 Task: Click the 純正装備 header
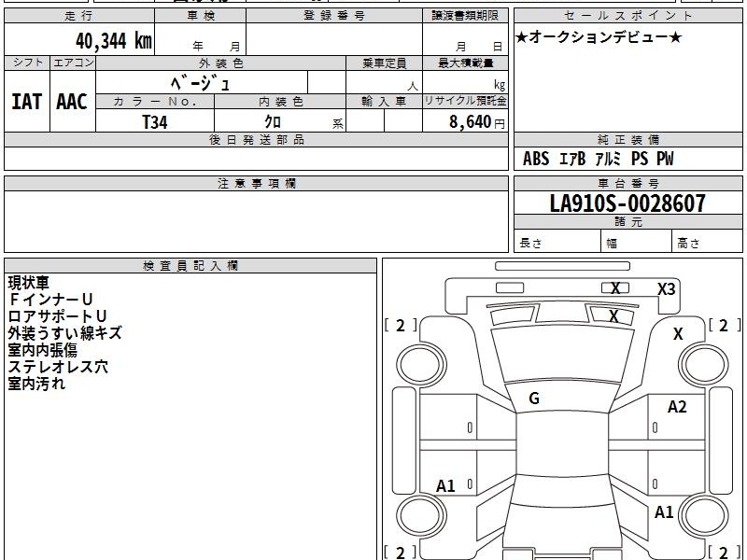click(627, 139)
